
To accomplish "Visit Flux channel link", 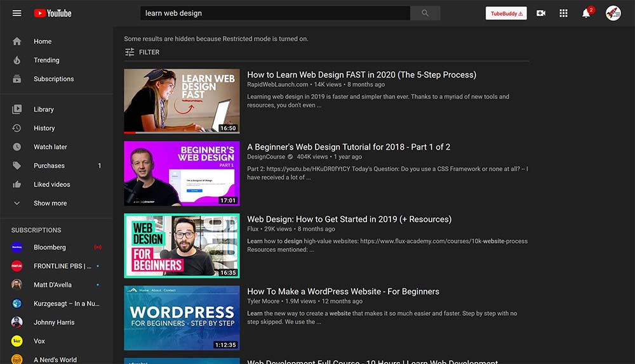I will tap(253, 229).
